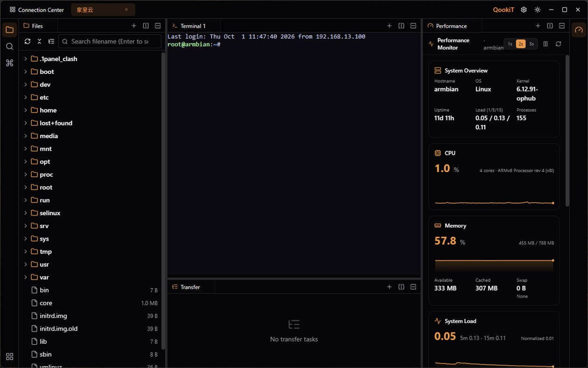The width and height of the screenshot is (588, 368).
Task: Collapse all folders in file tree
Action: pos(39,42)
